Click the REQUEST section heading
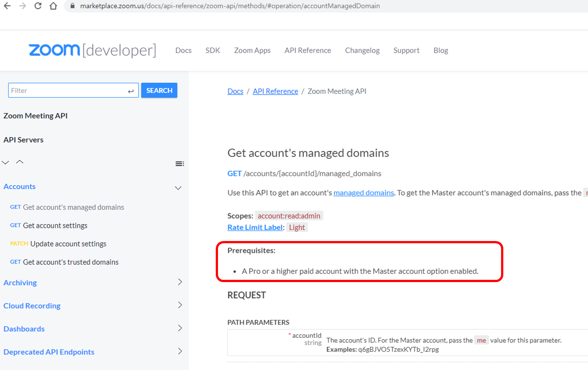The width and height of the screenshot is (588, 370). 247,295
